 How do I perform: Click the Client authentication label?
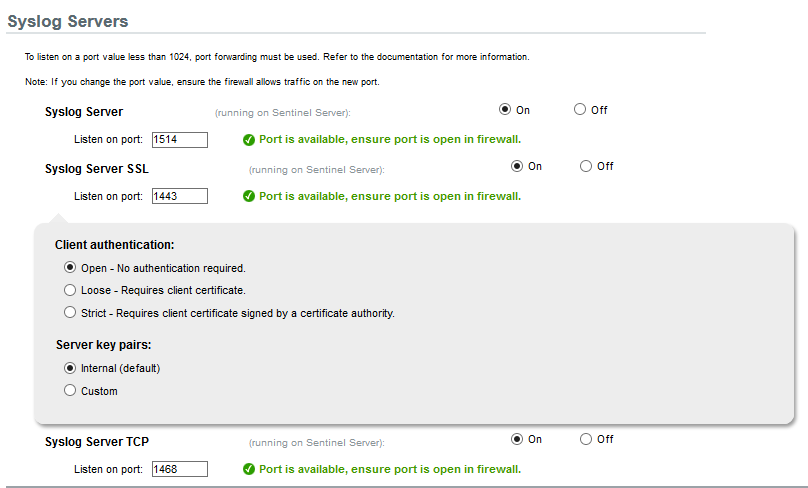click(x=114, y=244)
